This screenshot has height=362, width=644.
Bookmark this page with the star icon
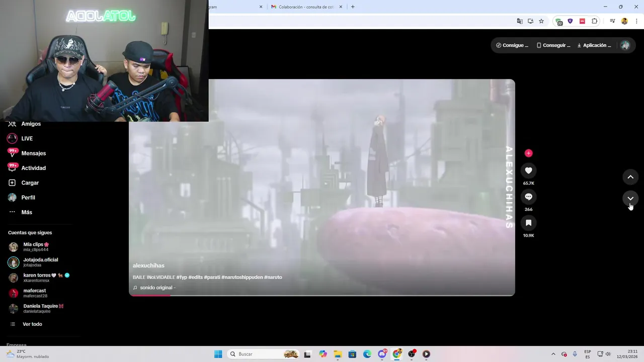point(541,21)
